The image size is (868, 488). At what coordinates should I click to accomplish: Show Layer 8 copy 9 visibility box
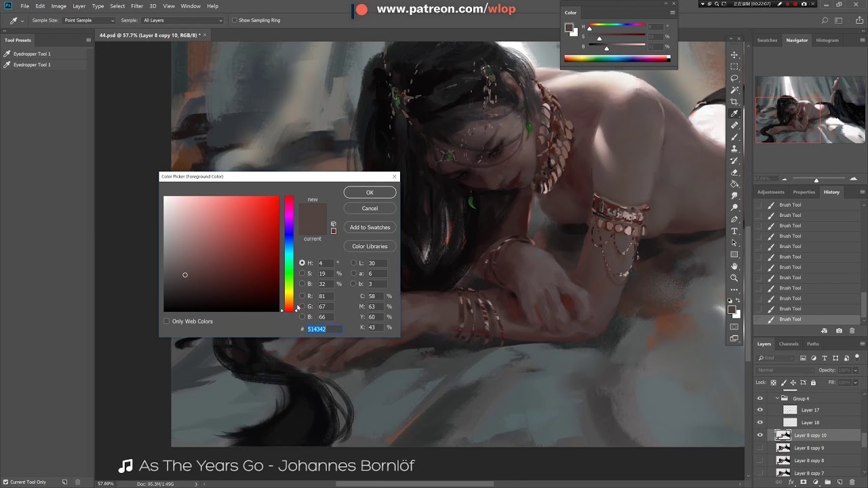(x=759, y=448)
